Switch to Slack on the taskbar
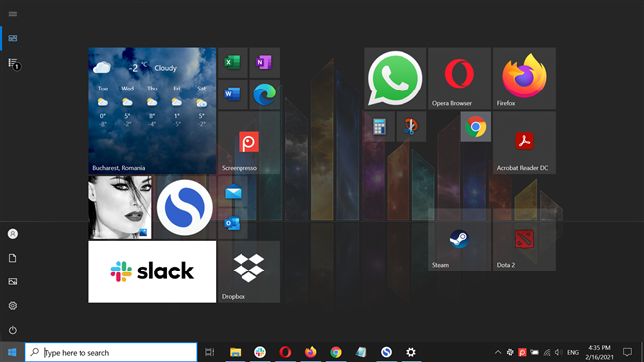The height and width of the screenshot is (362, 644). pos(260,352)
